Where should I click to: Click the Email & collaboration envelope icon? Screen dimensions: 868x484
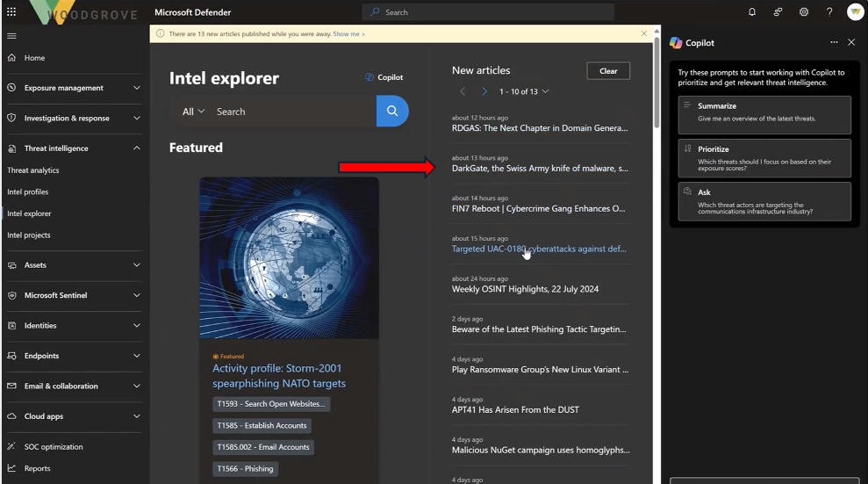(x=11, y=386)
